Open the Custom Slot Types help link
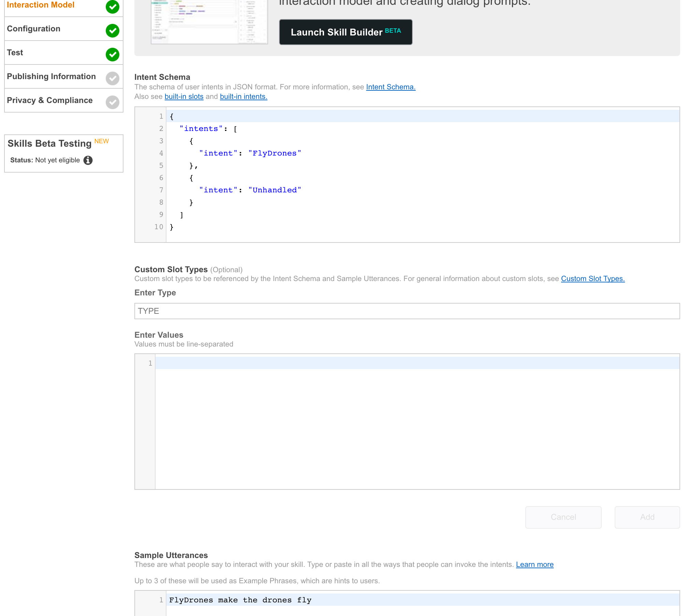Image resolution: width=688 pixels, height=616 pixels. [x=592, y=279]
